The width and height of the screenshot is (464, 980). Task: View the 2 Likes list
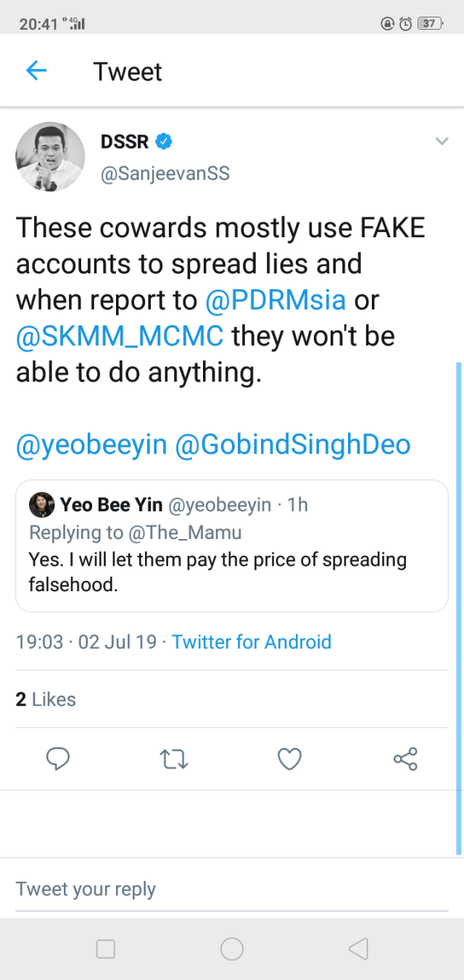pyautogui.click(x=46, y=699)
